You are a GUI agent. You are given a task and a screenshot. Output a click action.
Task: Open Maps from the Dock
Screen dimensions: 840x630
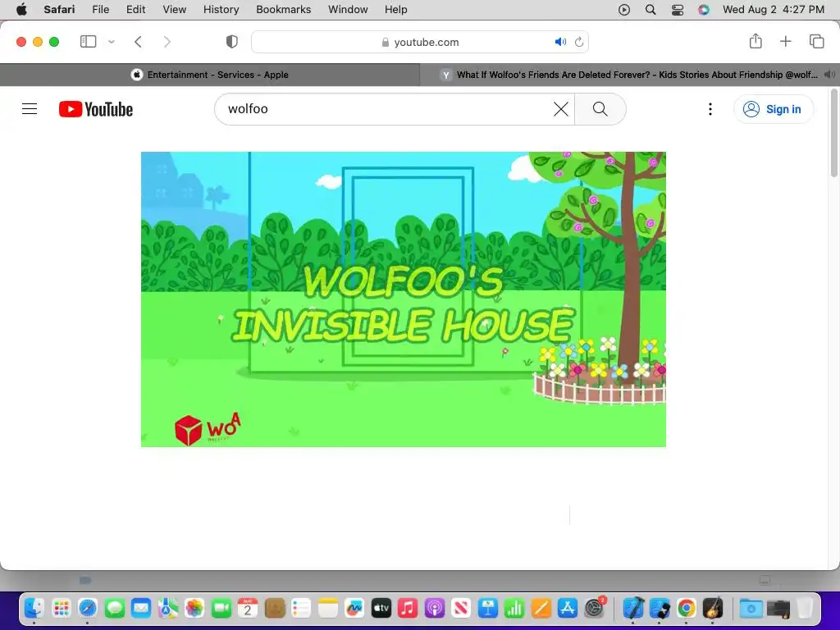pyautogui.click(x=167, y=608)
